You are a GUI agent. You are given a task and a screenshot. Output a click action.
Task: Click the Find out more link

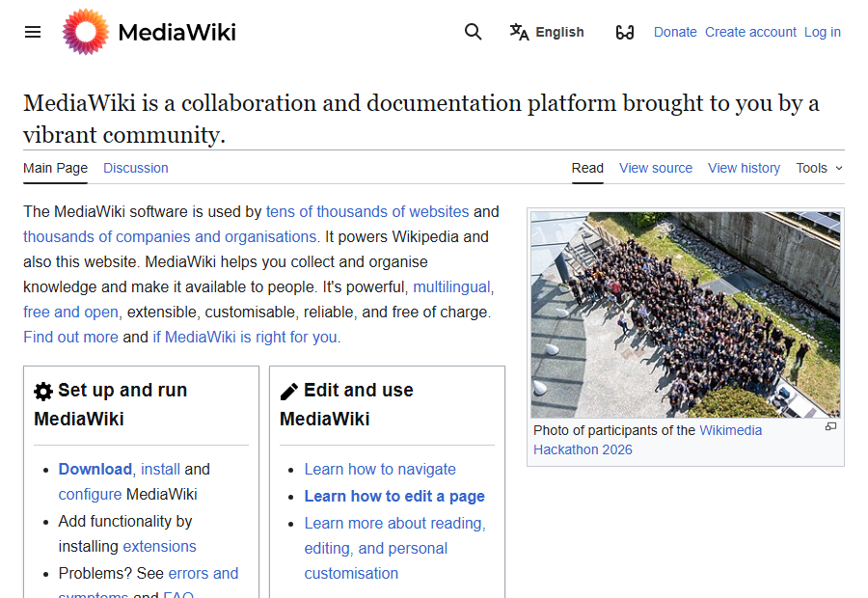coord(70,337)
